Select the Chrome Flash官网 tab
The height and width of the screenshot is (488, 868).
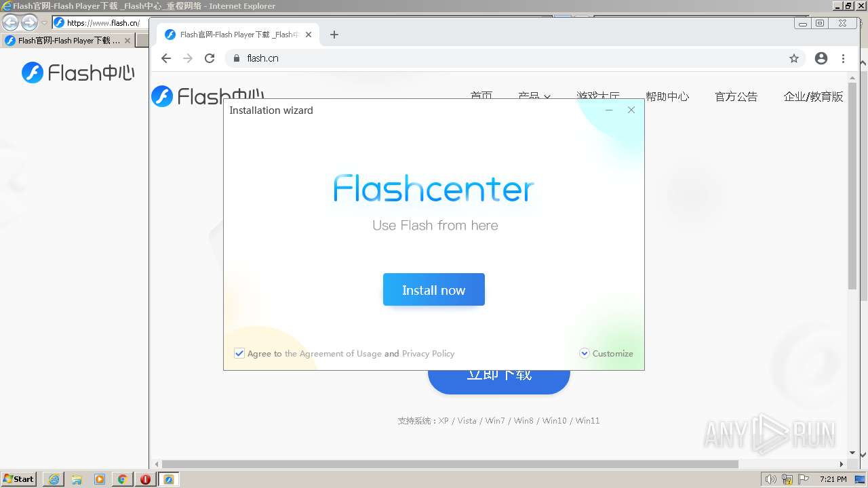237,35
